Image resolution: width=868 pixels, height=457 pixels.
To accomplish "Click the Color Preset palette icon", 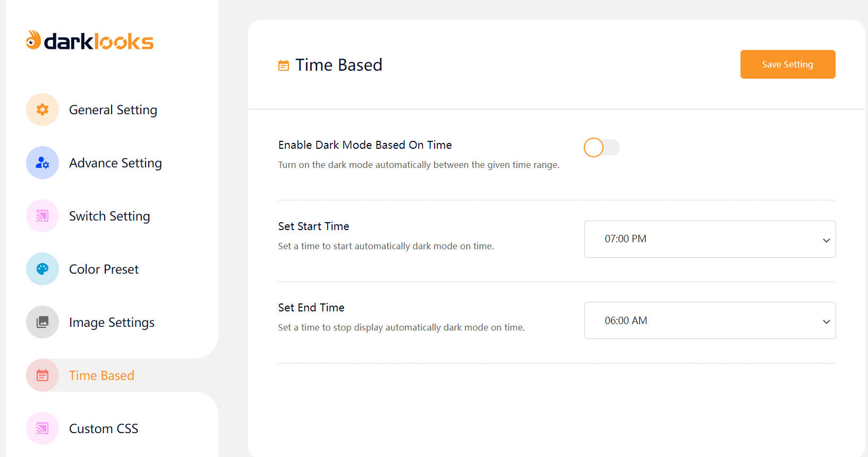I will (x=42, y=269).
